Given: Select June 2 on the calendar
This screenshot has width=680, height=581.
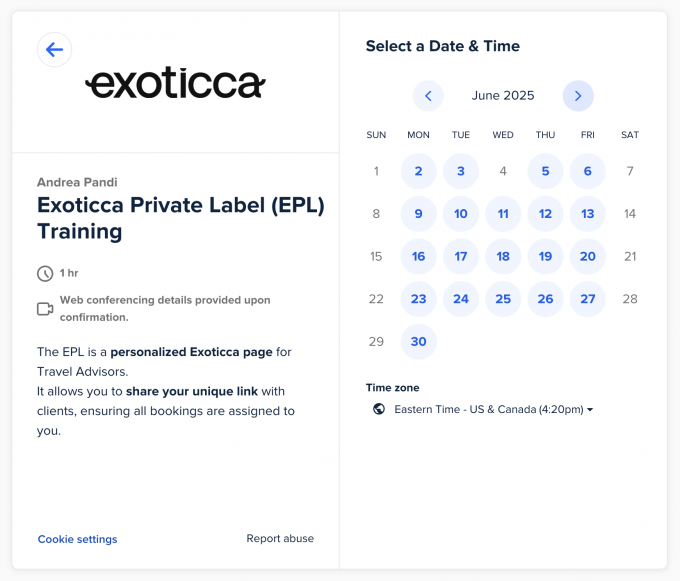Looking at the screenshot, I should point(418,171).
